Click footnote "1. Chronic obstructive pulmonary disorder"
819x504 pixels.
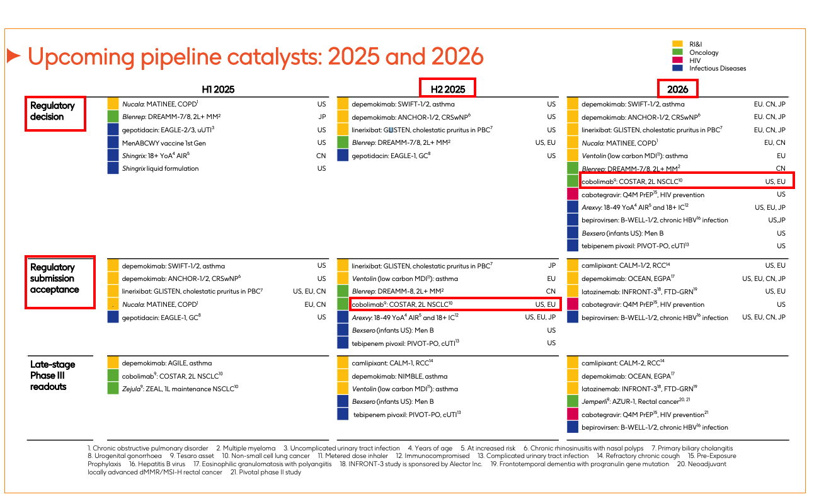click(x=147, y=448)
